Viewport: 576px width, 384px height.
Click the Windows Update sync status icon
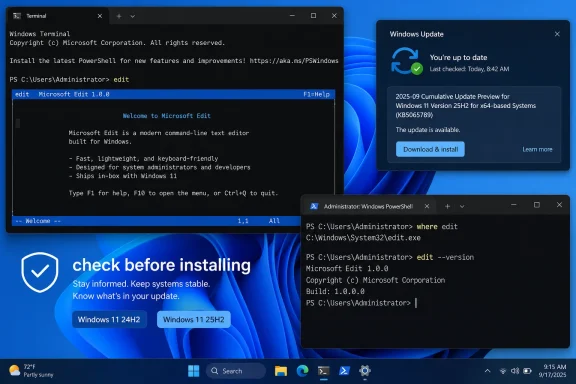pyautogui.click(x=407, y=61)
